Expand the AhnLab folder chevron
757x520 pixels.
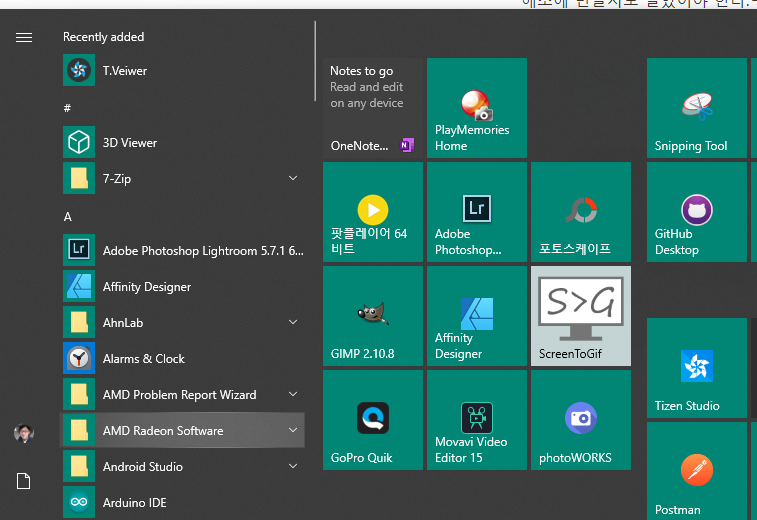[293, 322]
